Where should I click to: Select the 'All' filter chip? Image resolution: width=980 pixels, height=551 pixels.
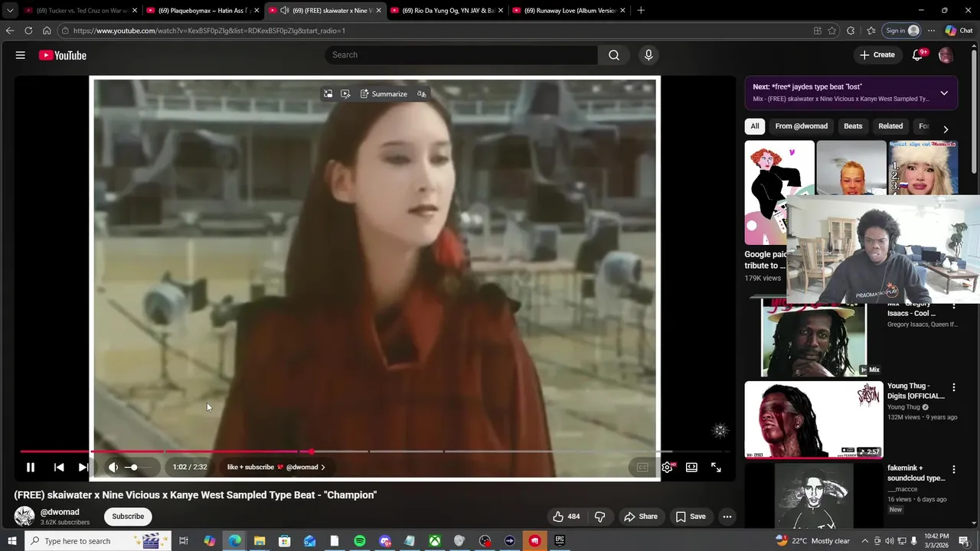click(x=755, y=126)
